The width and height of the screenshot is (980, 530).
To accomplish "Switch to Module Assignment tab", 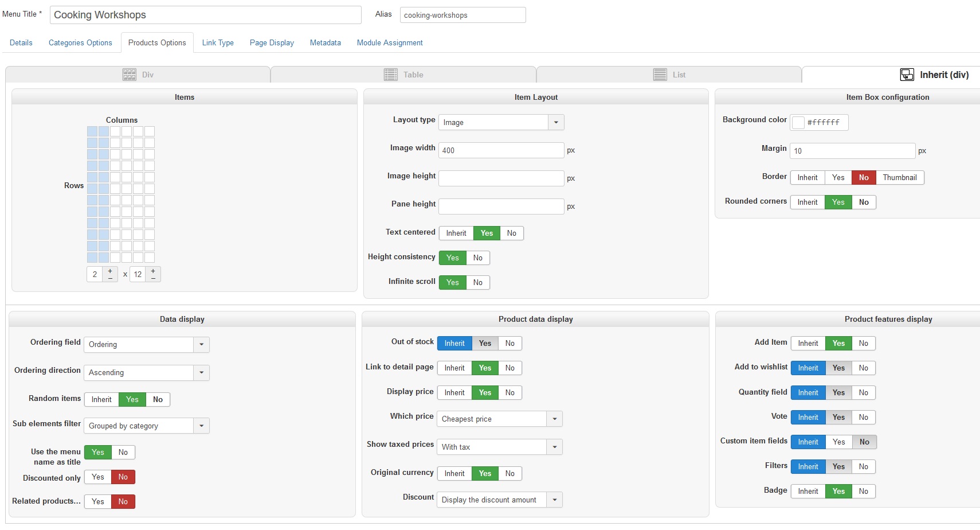I will click(x=390, y=42).
